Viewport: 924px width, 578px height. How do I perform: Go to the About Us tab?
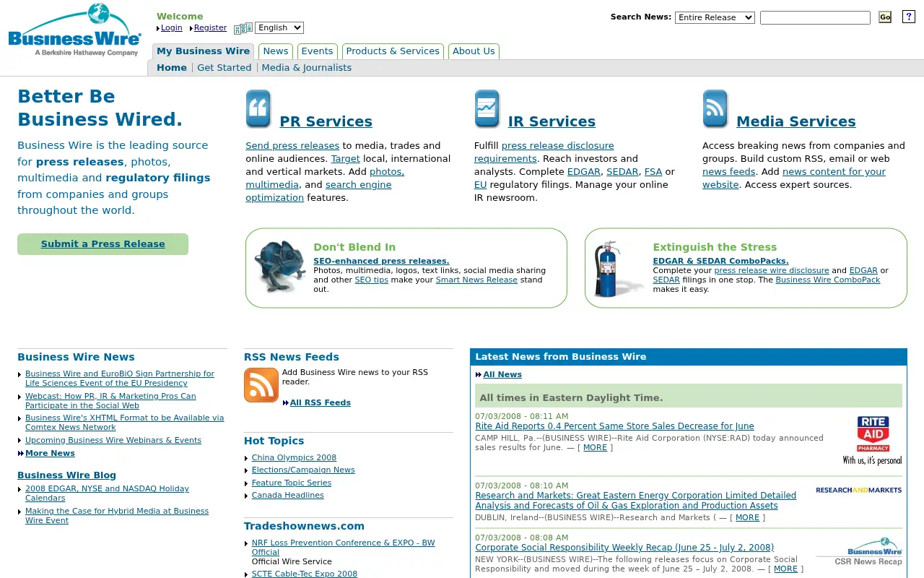point(474,51)
